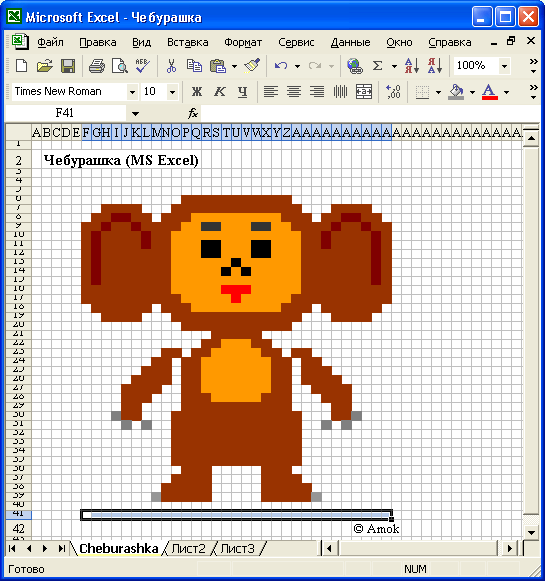Image resolution: width=545 pixels, height=581 pixels.
Task: Select the Format Painter brush
Action: [252, 66]
